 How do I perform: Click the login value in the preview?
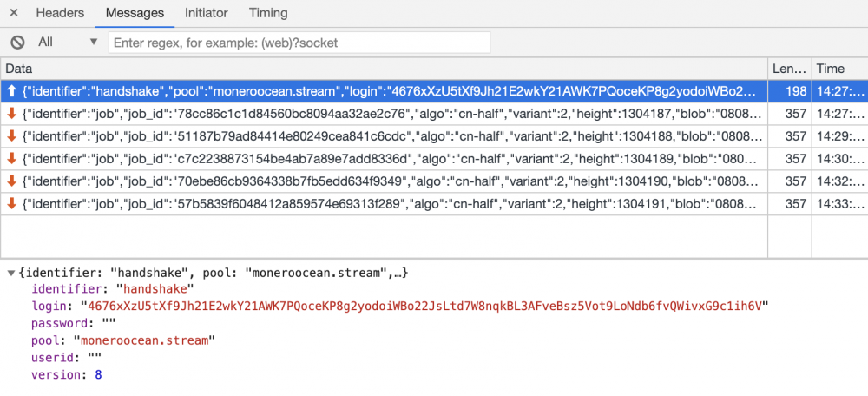coord(425,306)
